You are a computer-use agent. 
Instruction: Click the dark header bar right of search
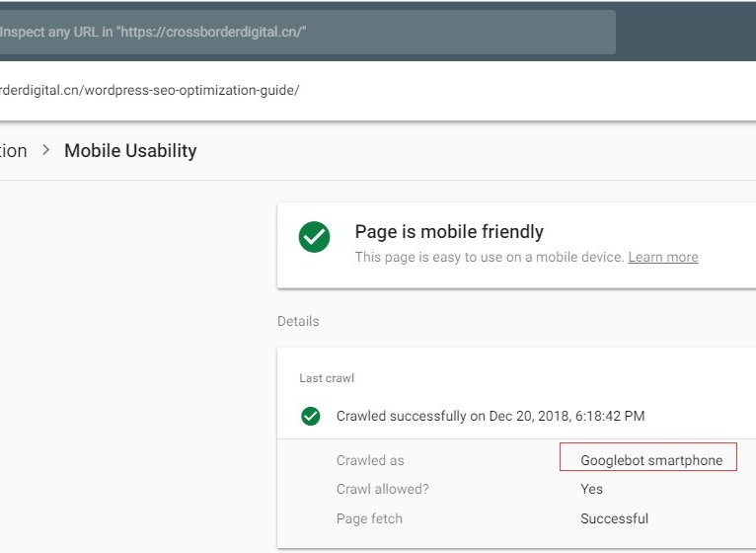click(686, 32)
